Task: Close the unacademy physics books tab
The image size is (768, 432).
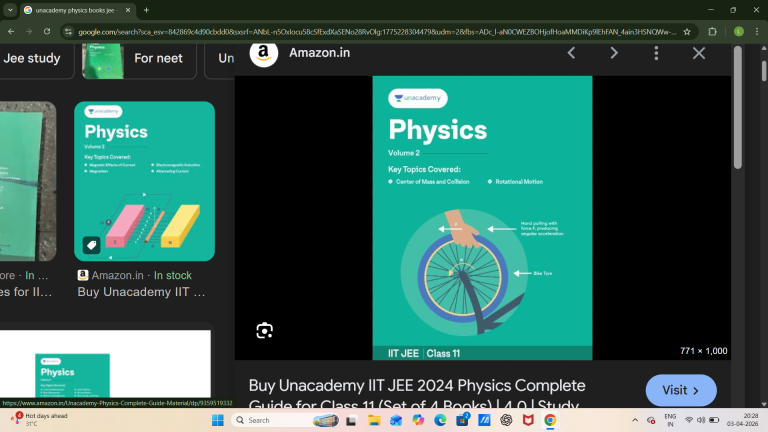Action: [128, 10]
